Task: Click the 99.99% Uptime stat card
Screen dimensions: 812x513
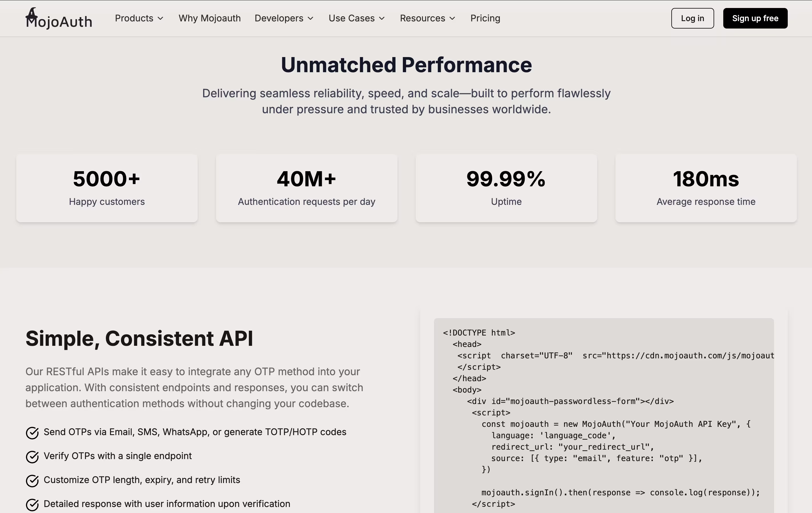Action: coord(506,188)
